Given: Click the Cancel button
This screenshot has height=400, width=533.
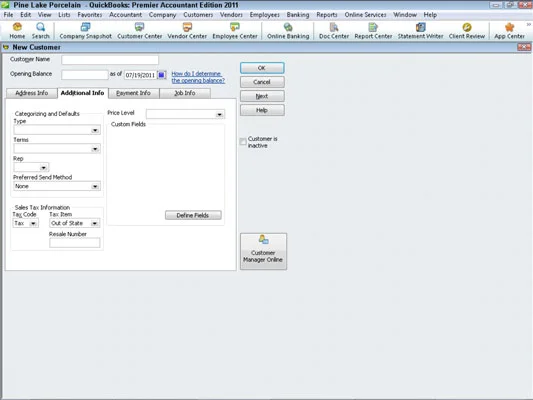Looking at the screenshot, I should click(x=262, y=82).
